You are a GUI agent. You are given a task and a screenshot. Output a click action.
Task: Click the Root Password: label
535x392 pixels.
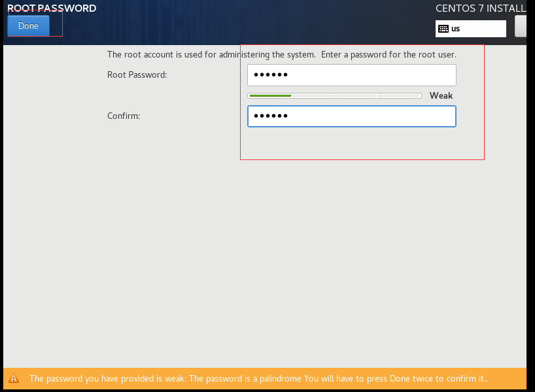pos(137,74)
